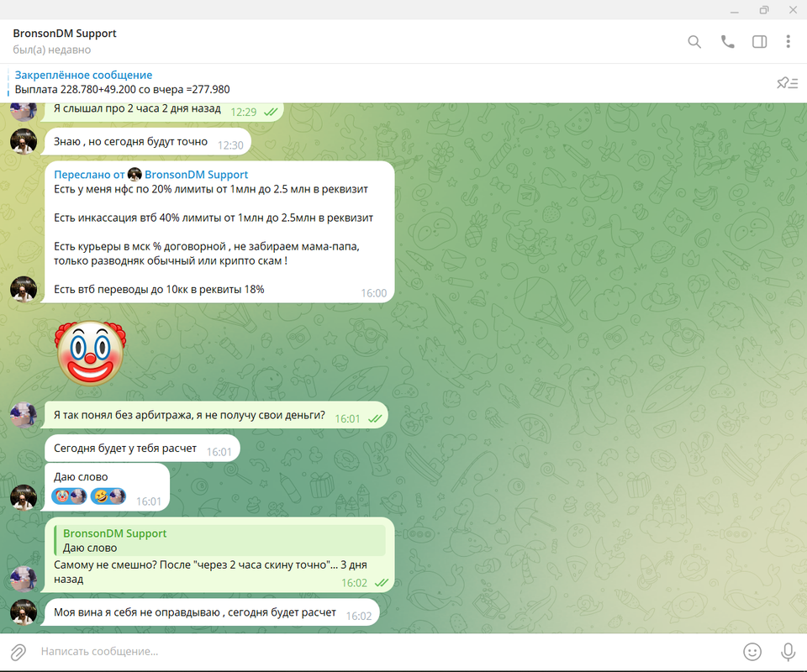Viewport: 807px width, 672px height.
Task: Toggle clown reaction on 'Даю слово' message
Action: [69, 496]
